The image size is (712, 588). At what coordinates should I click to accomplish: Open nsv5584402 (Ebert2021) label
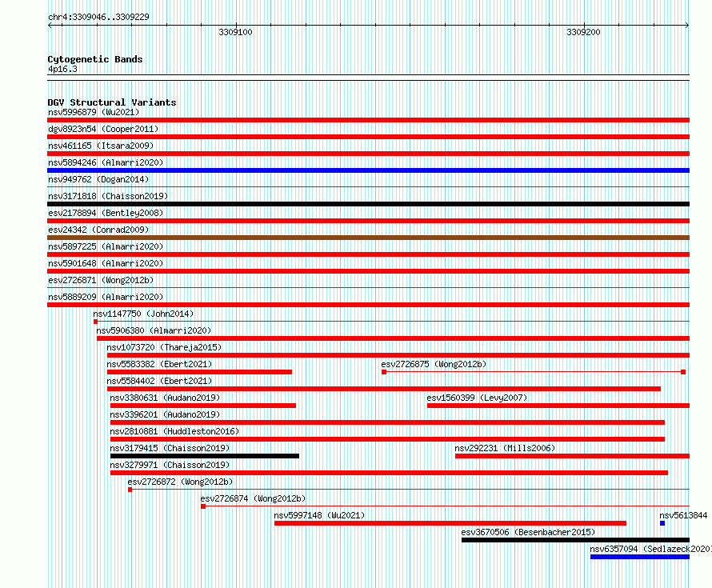[159, 381]
